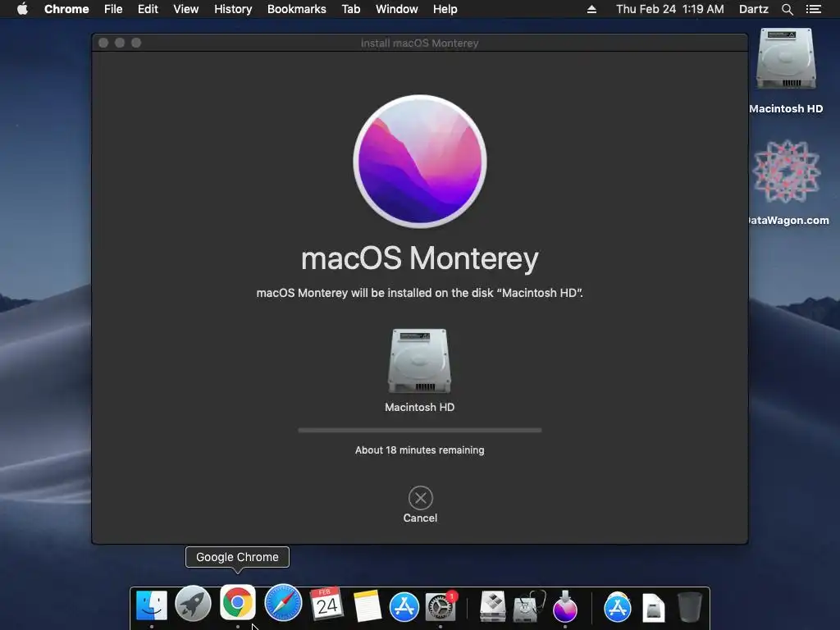Open Safari compass icon in dock
Viewport: 840px width, 630px height.
(283, 603)
